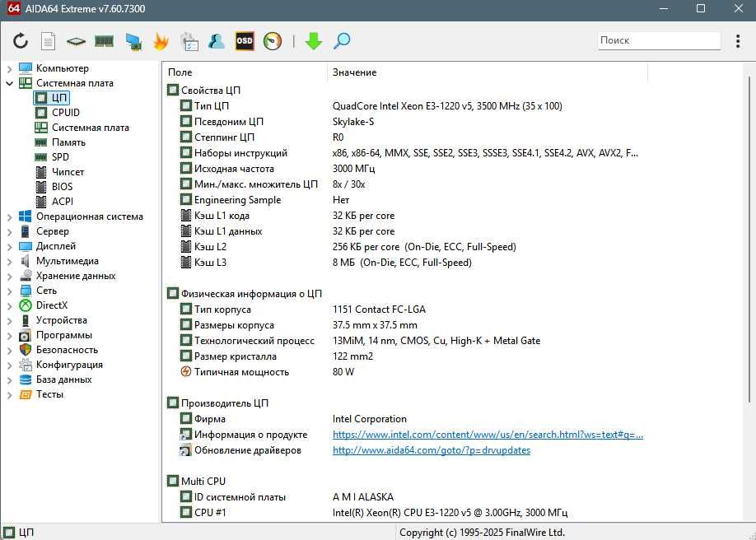The width and height of the screenshot is (756, 540).
Task: Expand the Сервер tree node
Action: (9, 232)
